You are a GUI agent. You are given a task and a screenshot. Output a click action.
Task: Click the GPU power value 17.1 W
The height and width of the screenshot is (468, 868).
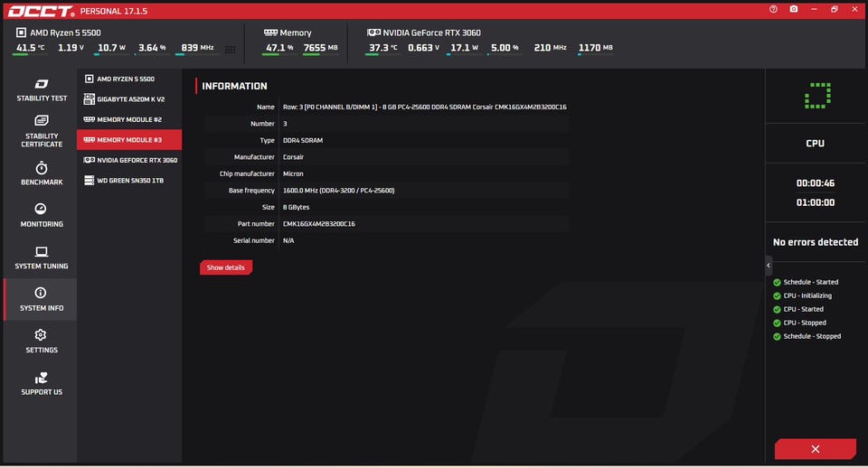click(x=464, y=48)
